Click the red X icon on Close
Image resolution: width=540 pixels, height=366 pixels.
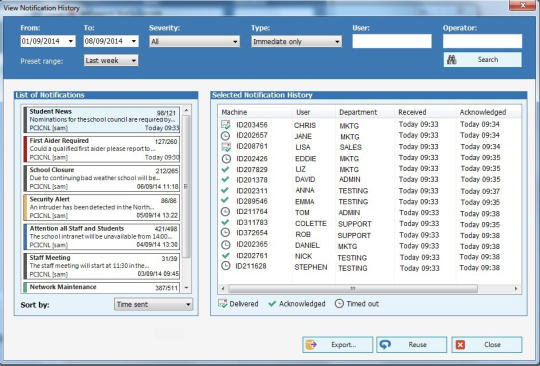[460, 345]
